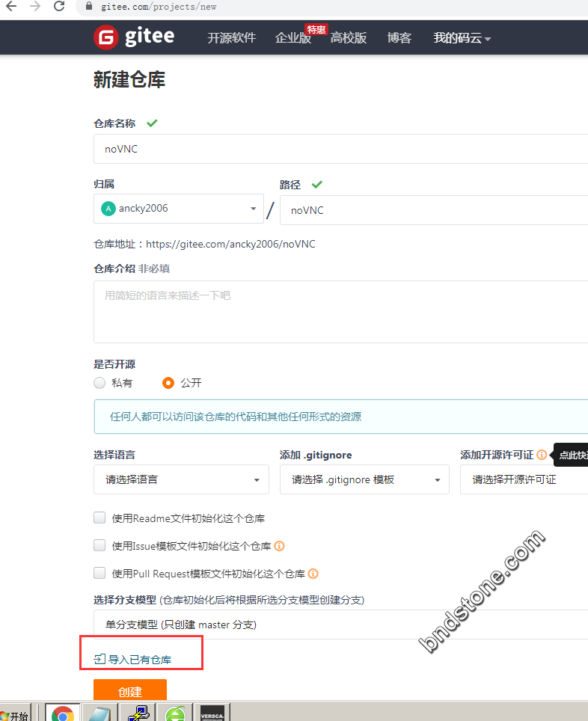Open the 请选择开源许可证 license dropdown

(524, 479)
